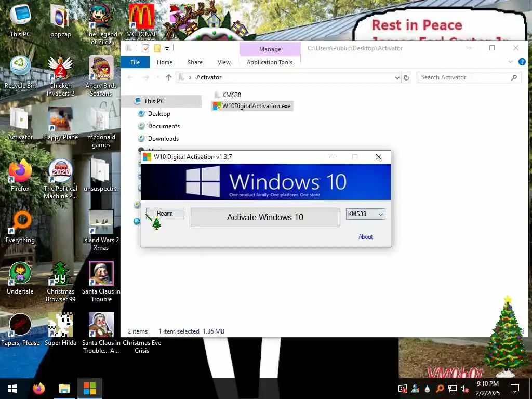Open the About link
This screenshot has height=399, width=532.
pyautogui.click(x=365, y=237)
